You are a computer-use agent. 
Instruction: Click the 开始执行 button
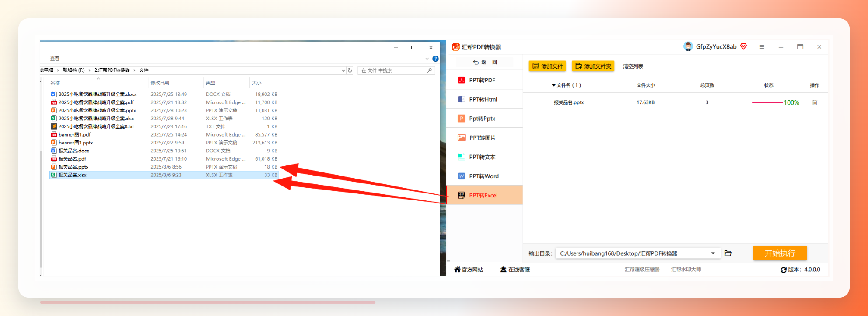click(x=780, y=253)
